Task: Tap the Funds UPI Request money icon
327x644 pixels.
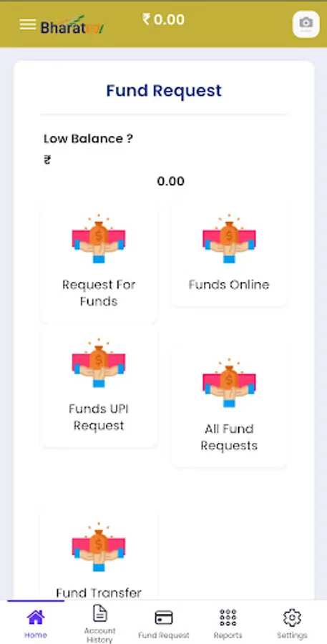Action: (99, 363)
